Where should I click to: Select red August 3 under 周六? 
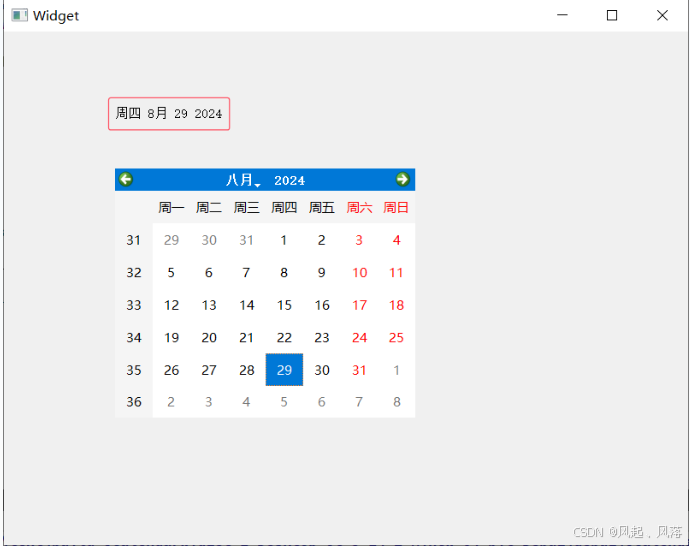[x=359, y=240]
